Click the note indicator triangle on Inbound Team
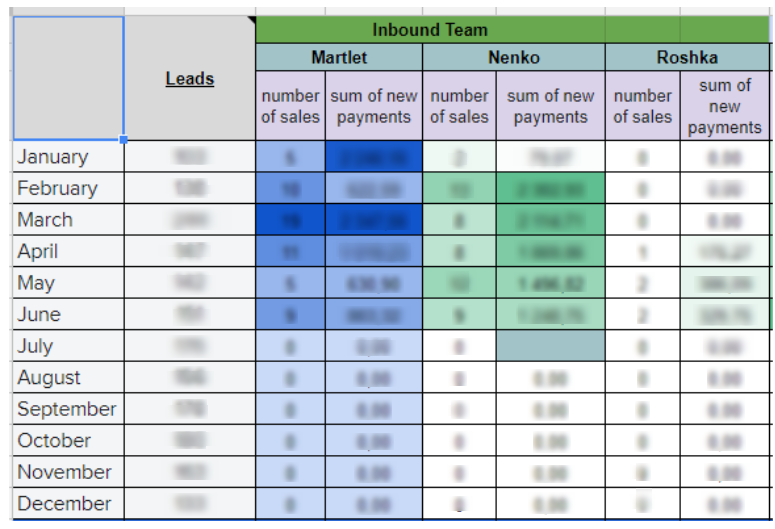Screen dimensions: 775x529 252,20
